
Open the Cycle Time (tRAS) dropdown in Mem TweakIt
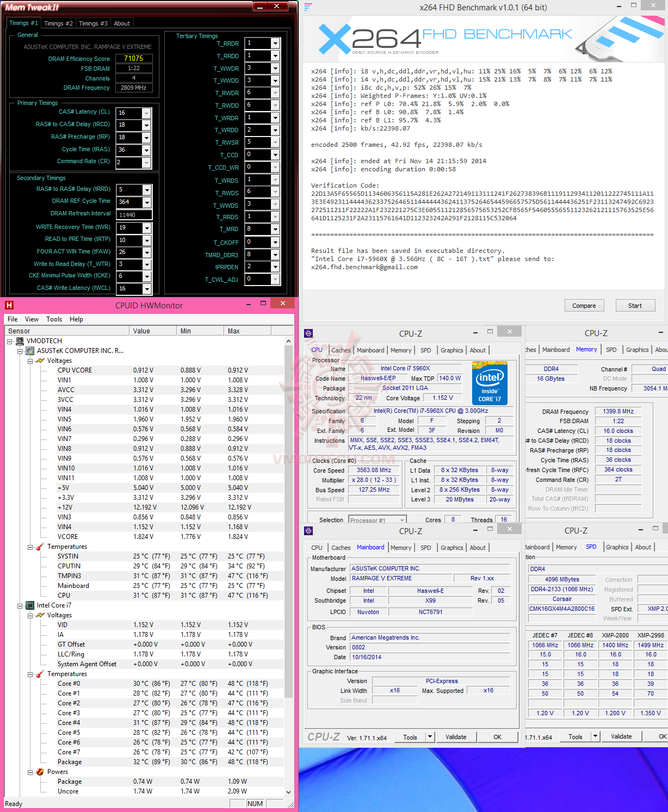[146, 150]
